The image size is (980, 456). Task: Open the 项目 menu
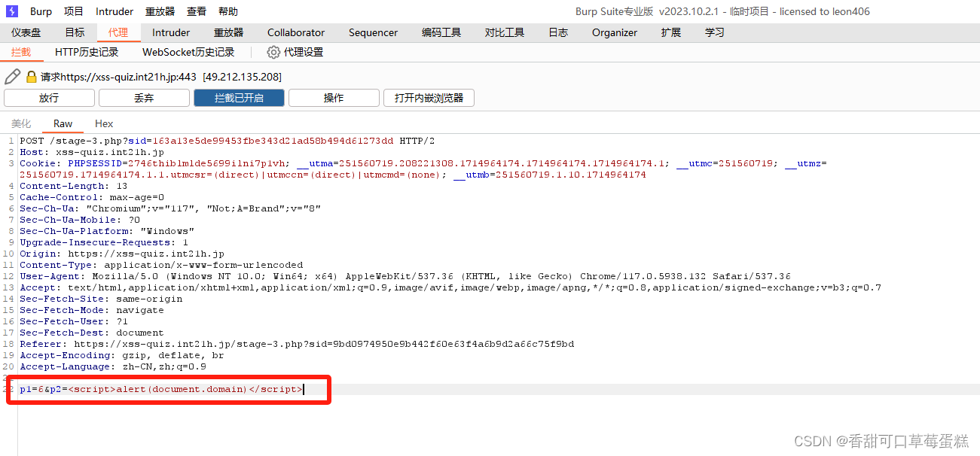pos(73,11)
